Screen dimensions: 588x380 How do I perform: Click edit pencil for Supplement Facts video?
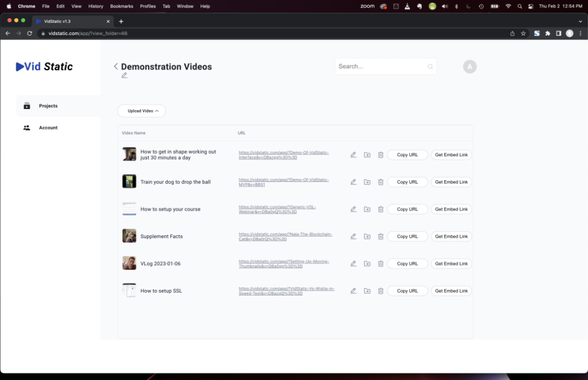(x=354, y=236)
